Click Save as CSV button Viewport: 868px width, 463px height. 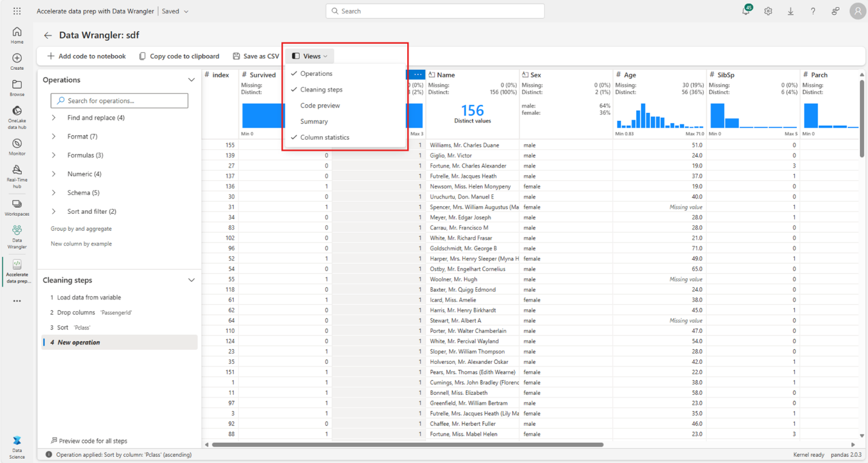pos(256,56)
